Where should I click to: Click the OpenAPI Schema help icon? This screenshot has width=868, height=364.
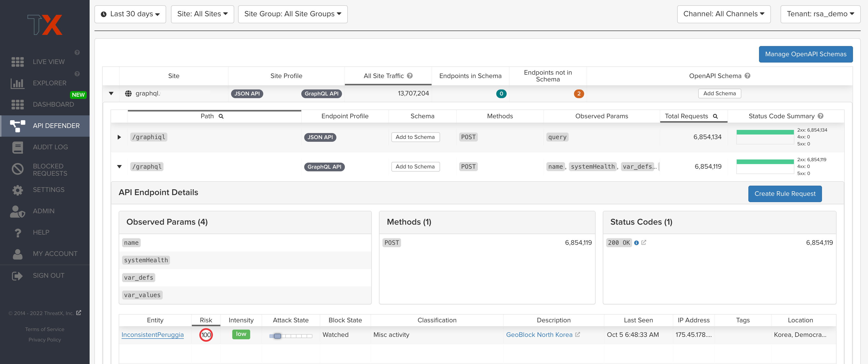coord(747,76)
